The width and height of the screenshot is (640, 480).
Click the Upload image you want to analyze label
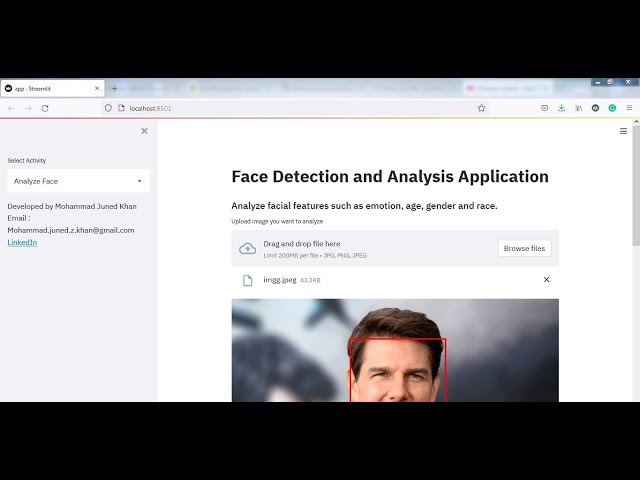[x=277, y=221]
